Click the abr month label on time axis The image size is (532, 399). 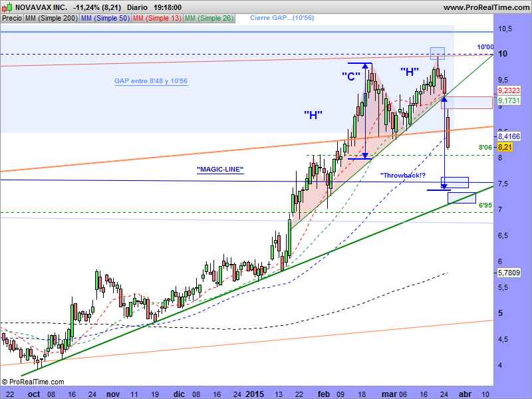[465, 394]
